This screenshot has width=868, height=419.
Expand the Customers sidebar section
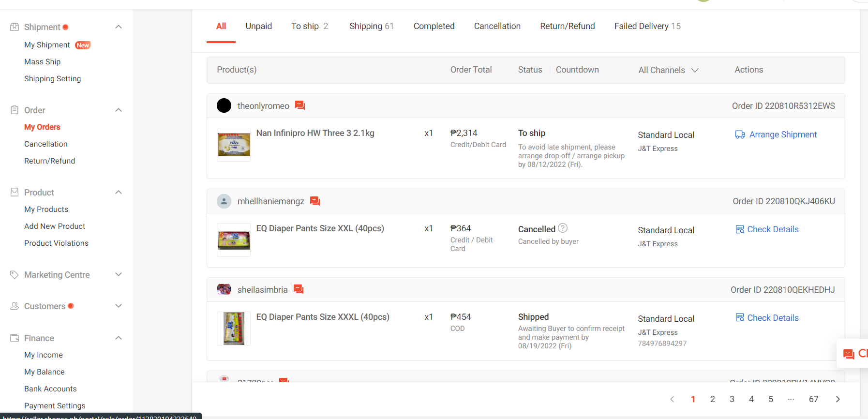tap(119, 306)
